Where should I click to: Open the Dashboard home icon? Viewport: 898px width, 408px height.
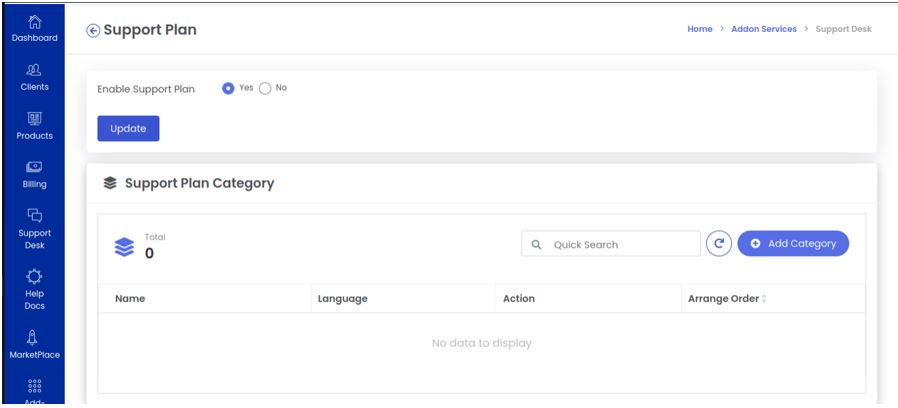34,22
